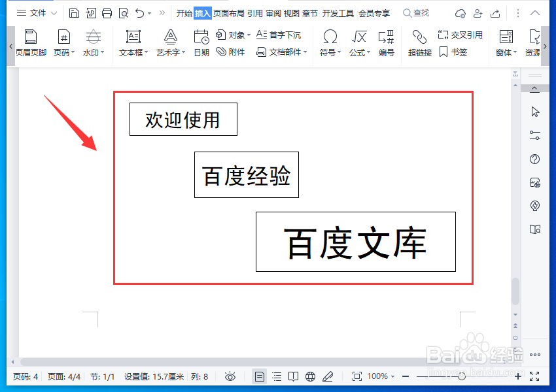Screen dimensions: 556x392
Task: Switch to reading view book icon
Action: (x=293, y=376)
